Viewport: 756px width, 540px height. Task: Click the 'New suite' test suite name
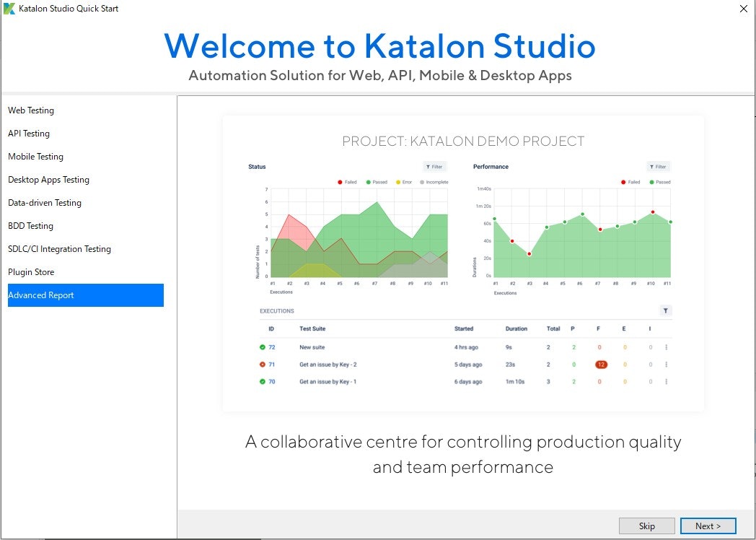tap(312, 347)
